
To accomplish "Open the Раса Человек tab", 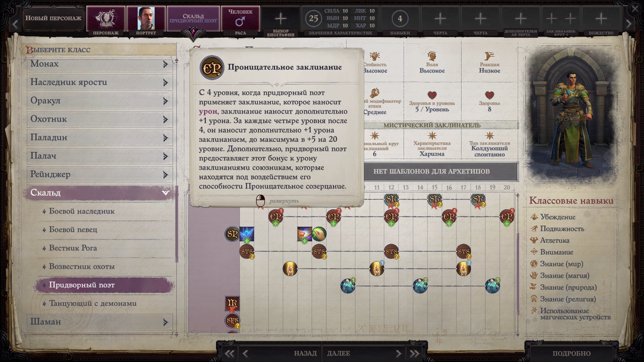I will coord(240,21).
